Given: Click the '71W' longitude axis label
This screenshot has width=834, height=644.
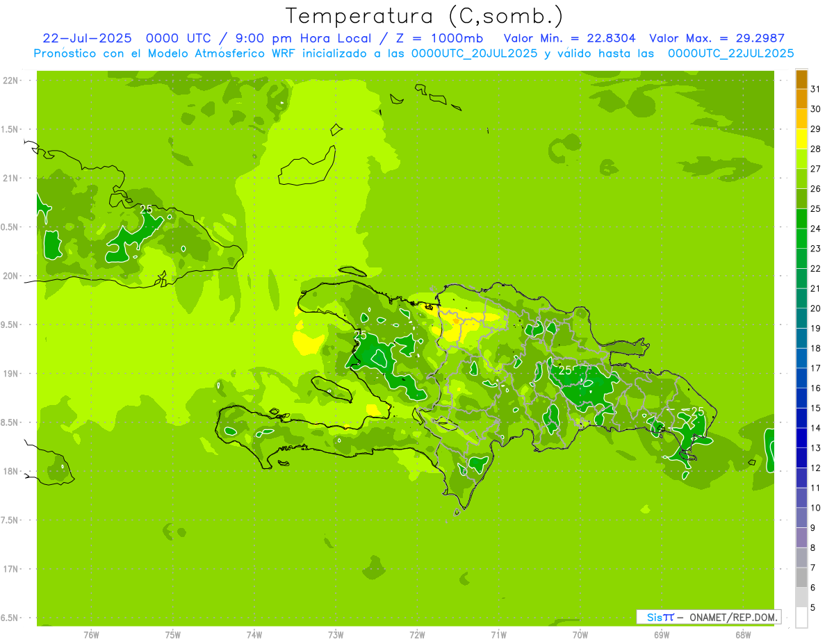Looking at the screenshot, I should point(499,634).
